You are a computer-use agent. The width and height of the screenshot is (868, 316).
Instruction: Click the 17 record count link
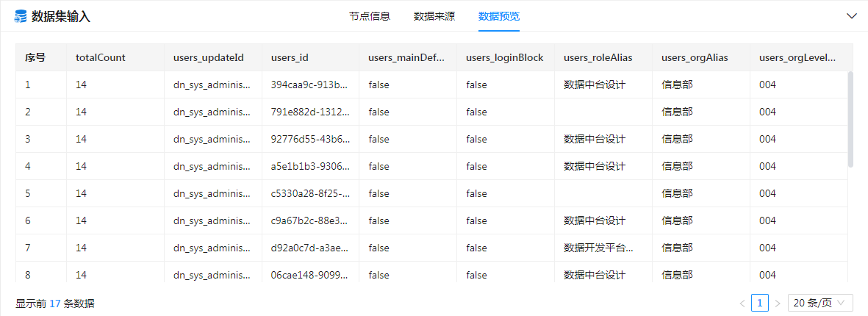[x=55, y=304]
